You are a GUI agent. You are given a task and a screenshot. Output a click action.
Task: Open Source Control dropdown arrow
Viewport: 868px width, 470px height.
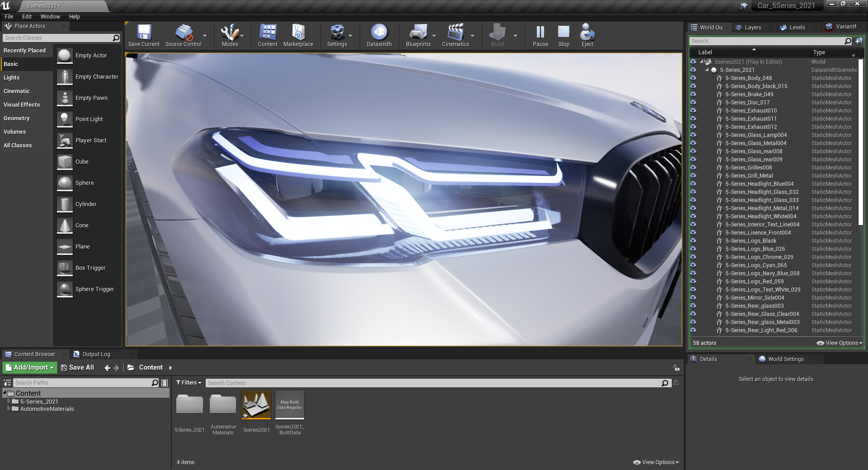(204, 36)
